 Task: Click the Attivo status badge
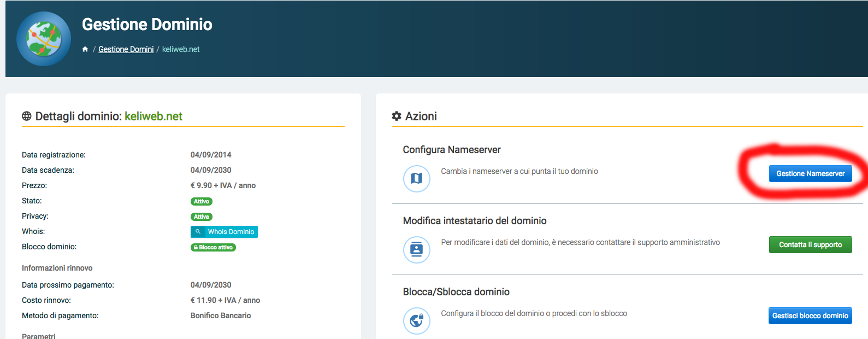pyautogui.click(x=202, y=201)
